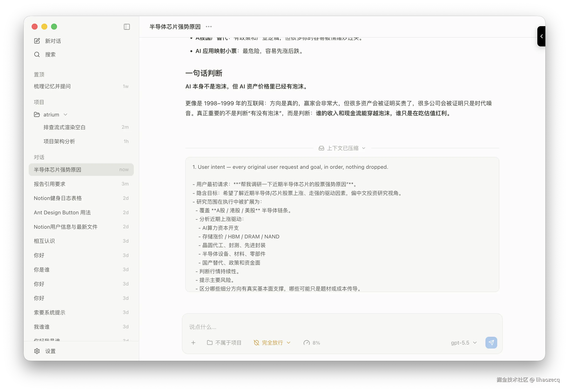Viewport: 569px width, 392px height.
Task: Click the atrium folder icon
Action: click(x=37, y=114)
